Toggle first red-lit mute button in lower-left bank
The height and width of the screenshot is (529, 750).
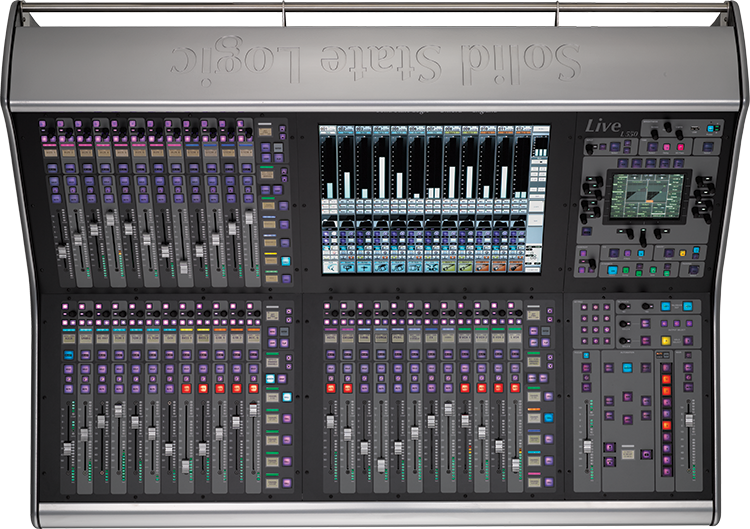tap(186, 388)
